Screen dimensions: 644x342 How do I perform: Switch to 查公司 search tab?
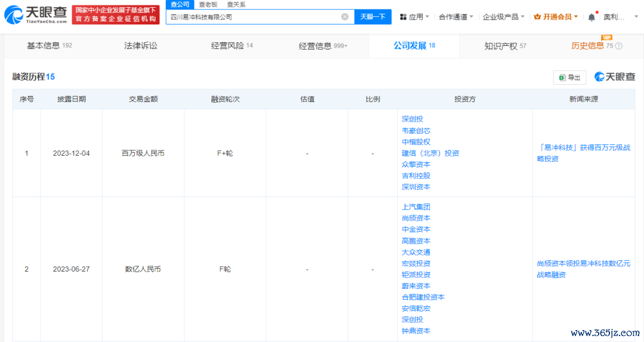[180, 5]
